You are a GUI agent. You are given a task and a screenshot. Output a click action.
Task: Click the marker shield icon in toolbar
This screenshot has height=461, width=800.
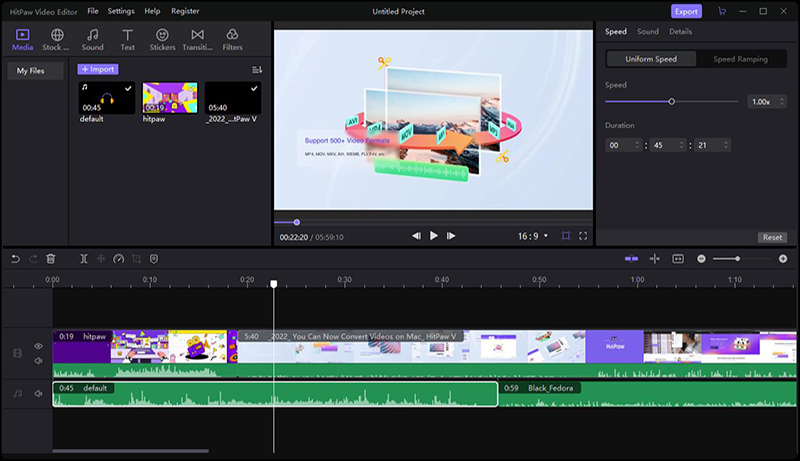click(x=154, y=259)
